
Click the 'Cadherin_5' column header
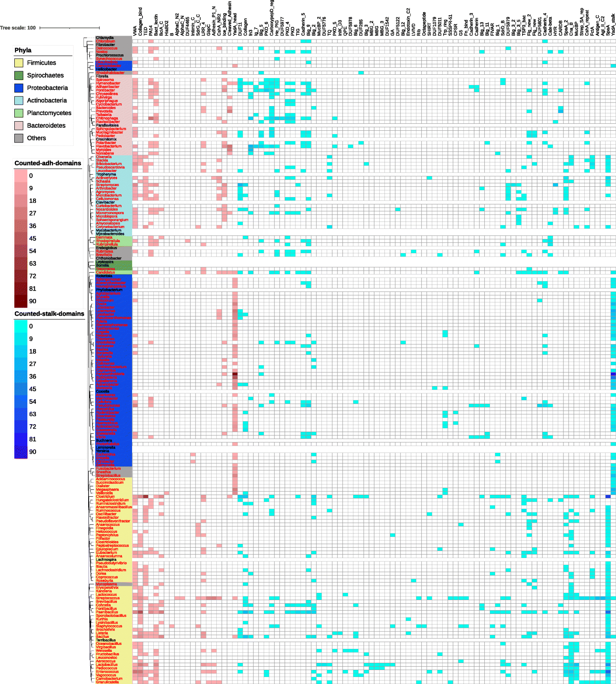(303, 24)
